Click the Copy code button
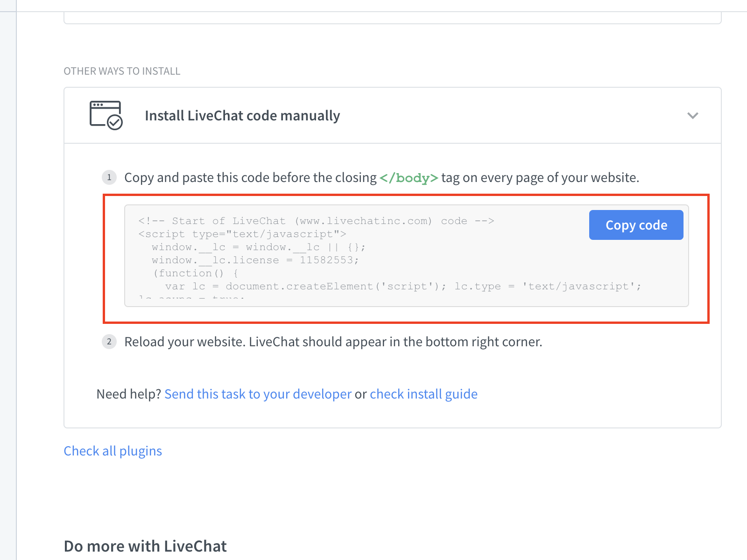Image resolution: width=747 pixels, height=560 pixels. pos(636,225)
